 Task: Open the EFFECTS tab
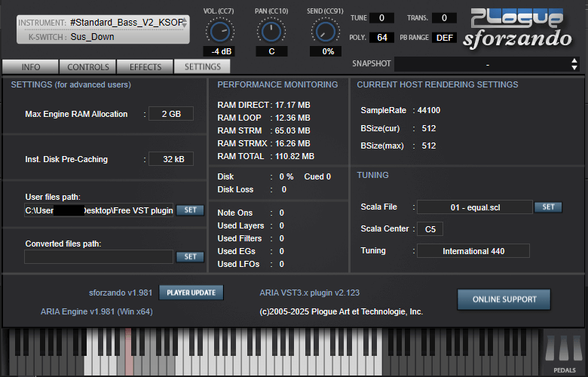click(145, 67)
